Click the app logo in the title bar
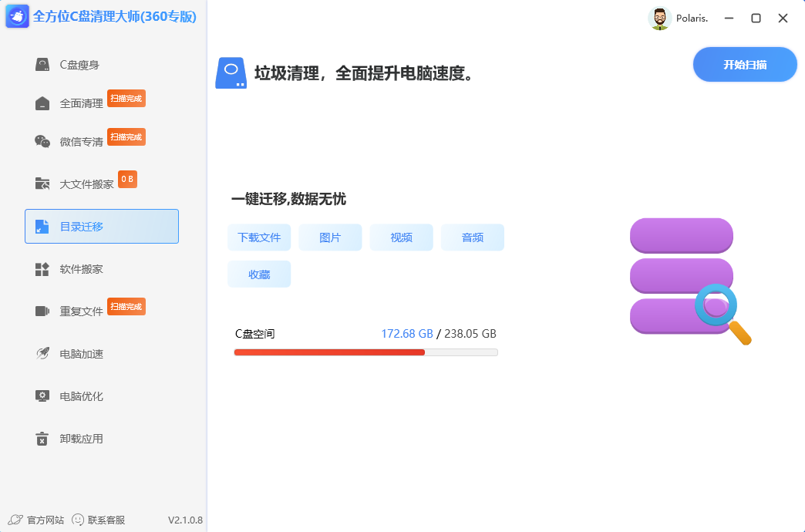 [x=17, y=16]
